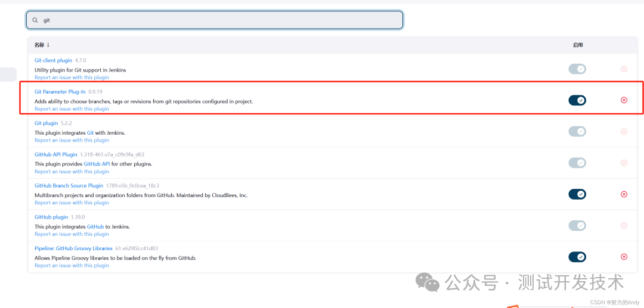644x308 pixels.
Task: Click version text 4.7.0
Action: 80,60
